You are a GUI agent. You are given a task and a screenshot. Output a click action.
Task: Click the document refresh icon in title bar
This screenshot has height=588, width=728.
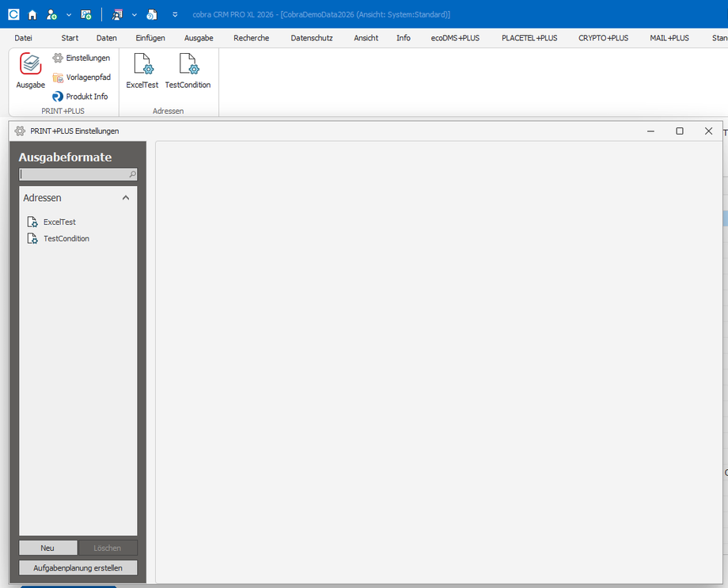pos(152,15)
